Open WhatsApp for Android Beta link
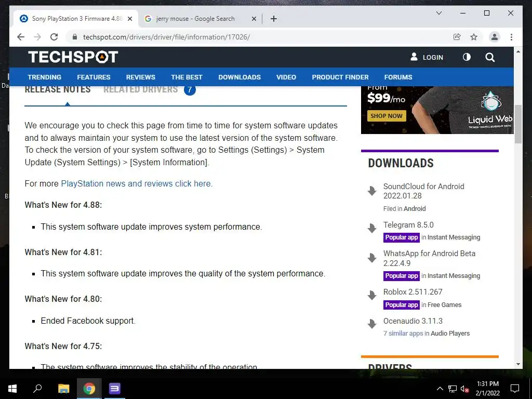This screenshot has height=399, width=532. 429,258
